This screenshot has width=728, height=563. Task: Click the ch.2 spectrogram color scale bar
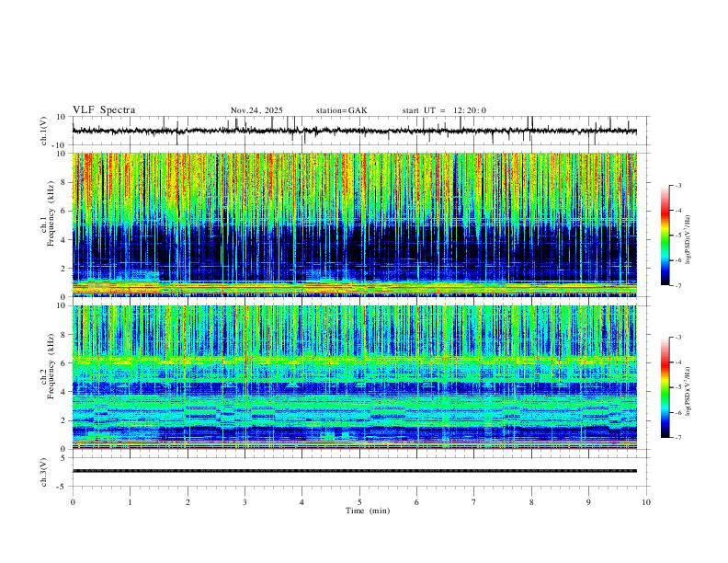(x=665, y=387)
